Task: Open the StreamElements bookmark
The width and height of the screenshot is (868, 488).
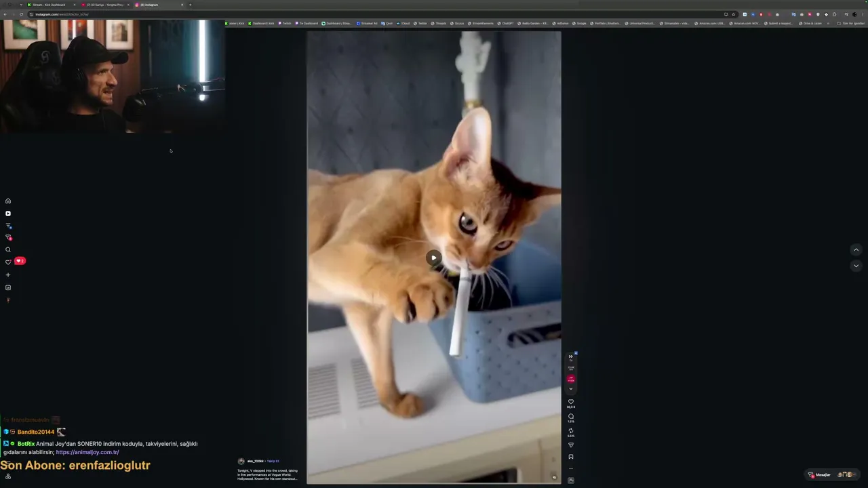Action: coord(481,23)
